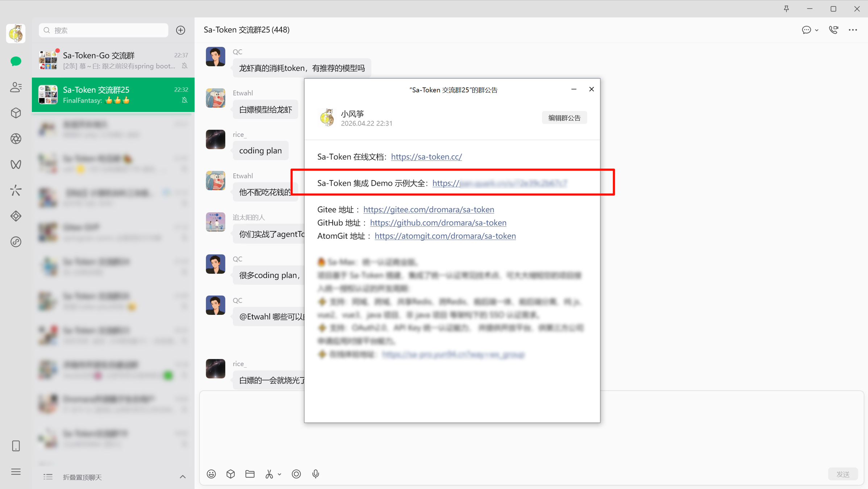Click the 发送 send button

843,474
